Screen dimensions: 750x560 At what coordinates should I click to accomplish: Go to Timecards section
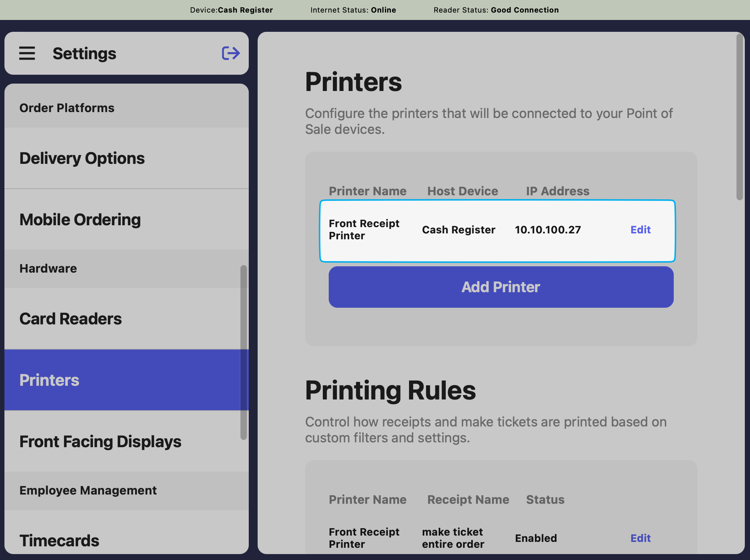59,540
